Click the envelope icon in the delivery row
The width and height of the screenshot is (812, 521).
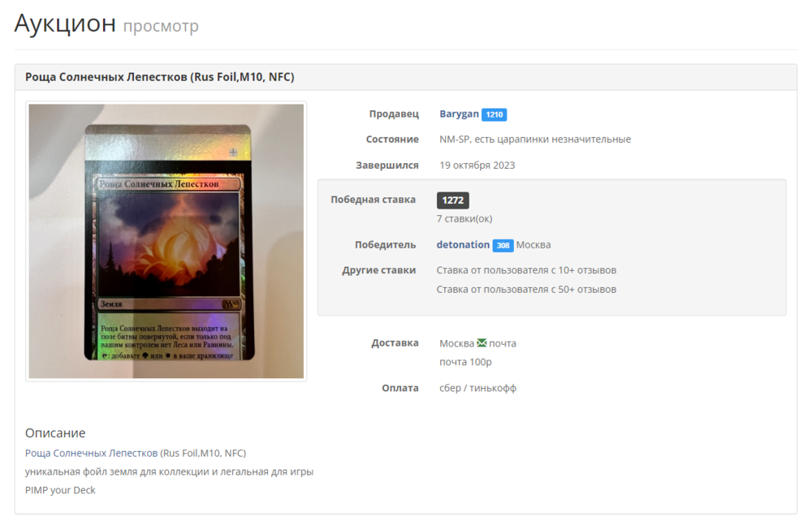[x=482, y=343]
